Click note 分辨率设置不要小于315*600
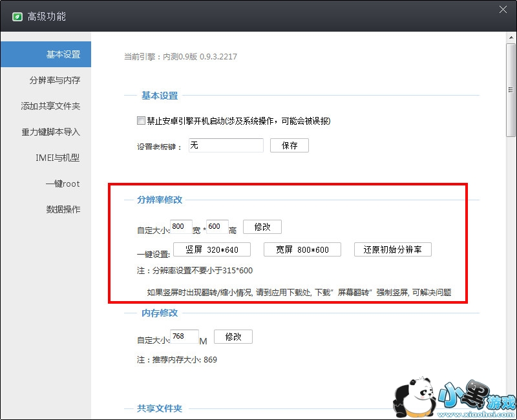This screenshot has height=420, width=517. [195, 271]
